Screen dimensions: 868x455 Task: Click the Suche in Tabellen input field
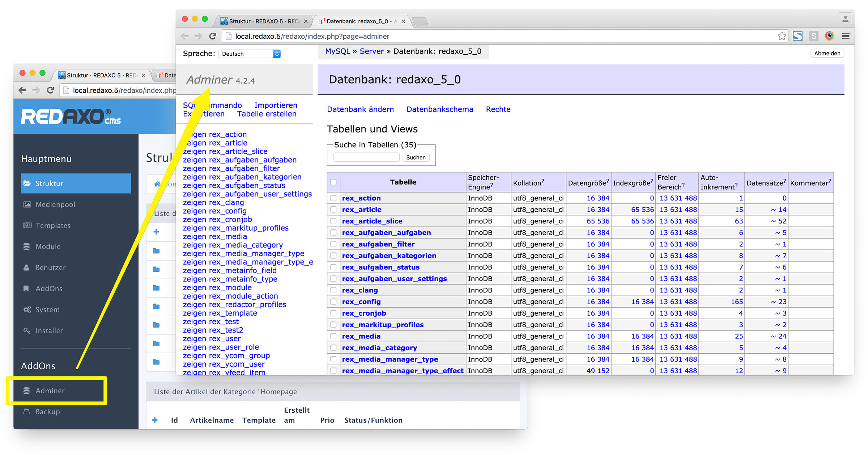click(365, 158)
